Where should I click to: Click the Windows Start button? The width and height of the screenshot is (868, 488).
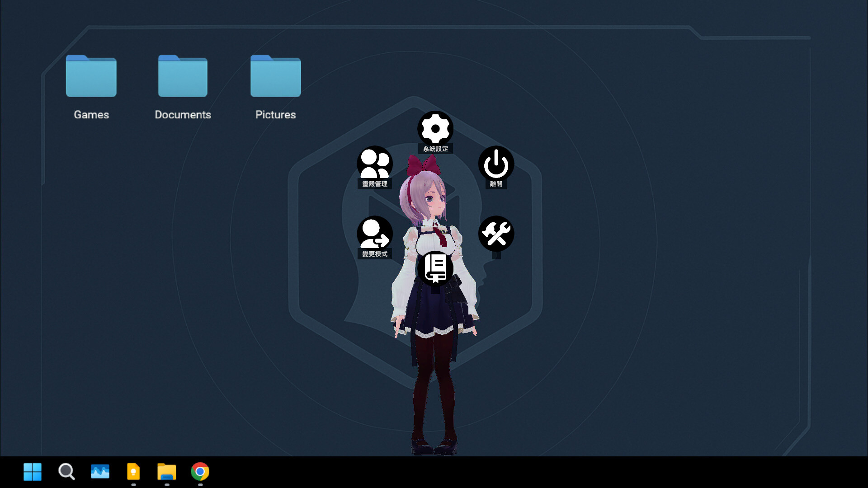pyautogui.click(x=32, y=472)
